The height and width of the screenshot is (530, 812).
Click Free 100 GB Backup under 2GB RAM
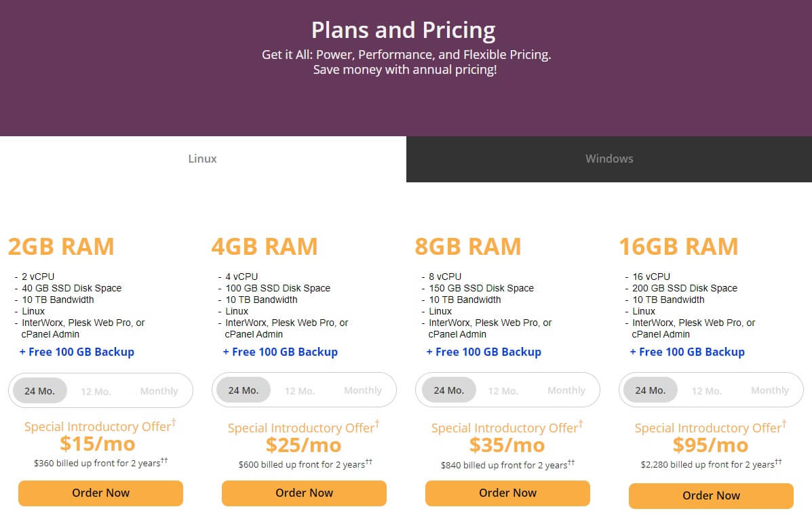click(x=77, y=352)
